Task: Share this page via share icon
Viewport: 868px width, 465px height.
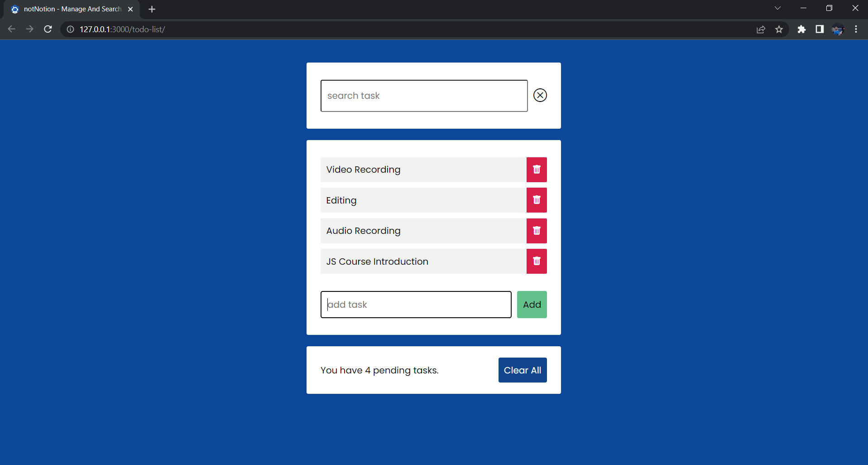Action: 761,29
